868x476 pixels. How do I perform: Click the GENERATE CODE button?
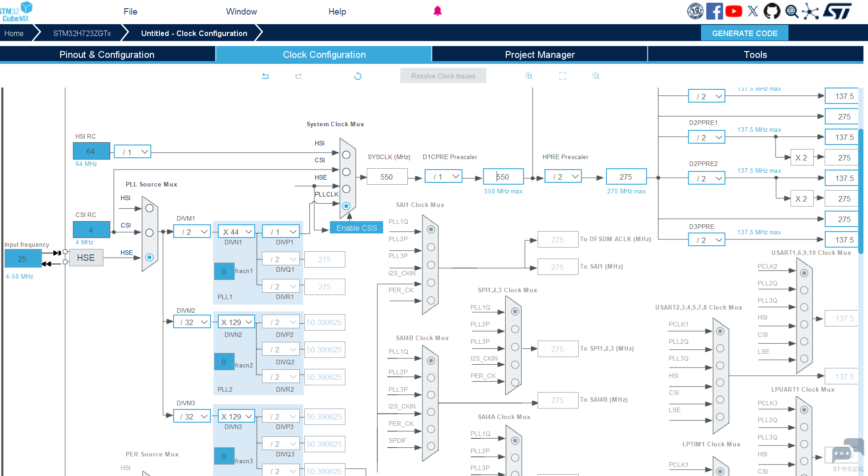pos(745,33)
